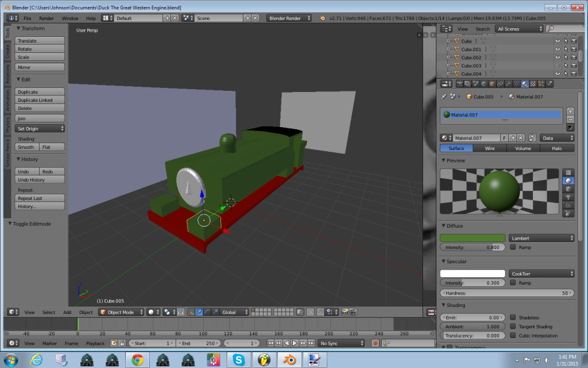
Task: Open the Constraints properties tab (chain icon)
Action: click(500, 84)
